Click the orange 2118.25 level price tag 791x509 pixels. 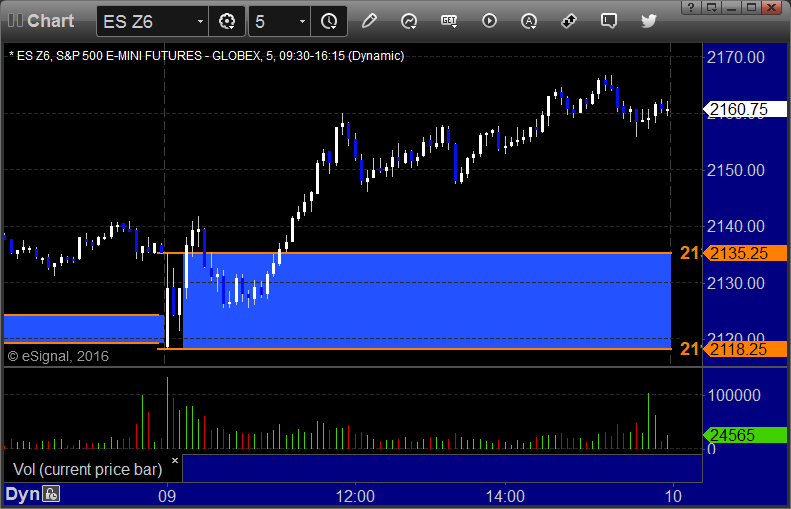tap(745, 349)
